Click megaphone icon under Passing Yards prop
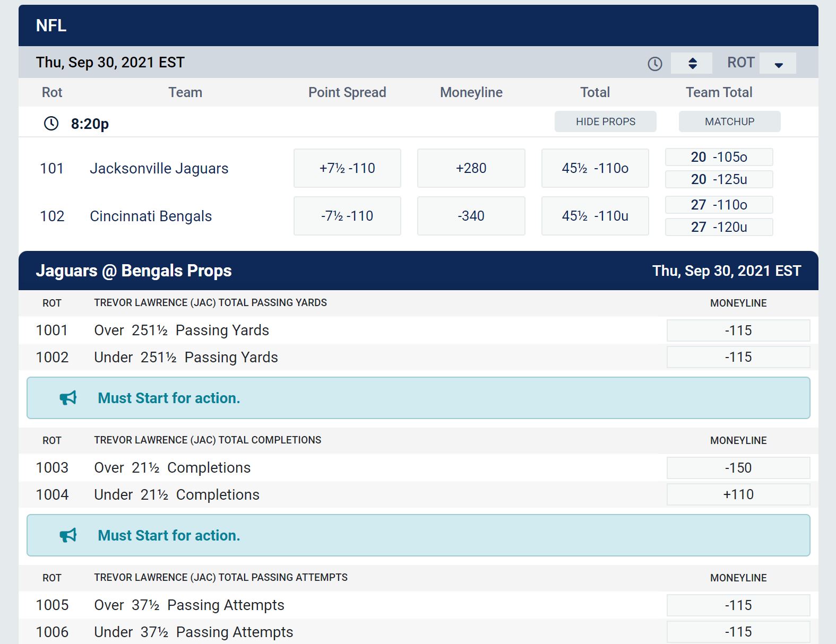The image size is (836, 644). [x=68, y=398]
